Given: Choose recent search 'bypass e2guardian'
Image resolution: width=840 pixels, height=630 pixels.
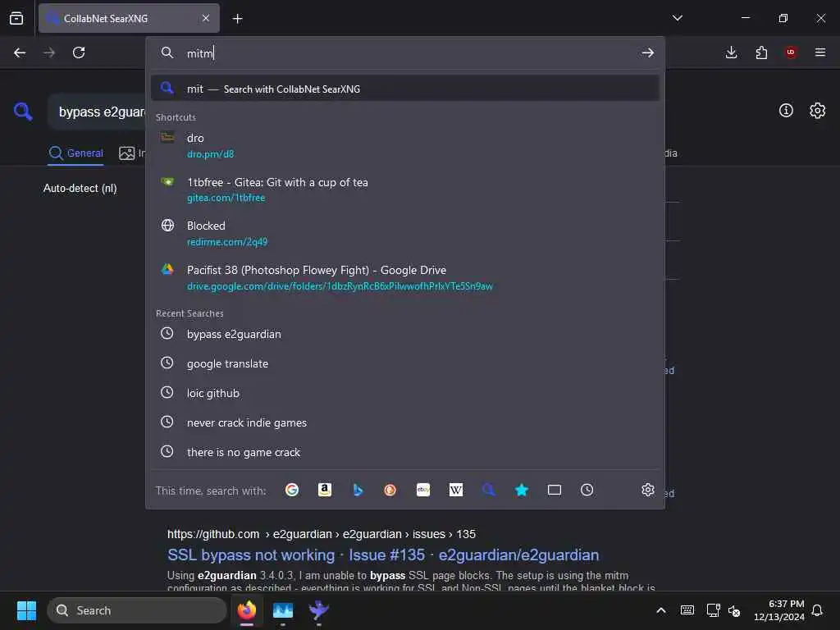Looking at the screenshot, I should point(405,334).
